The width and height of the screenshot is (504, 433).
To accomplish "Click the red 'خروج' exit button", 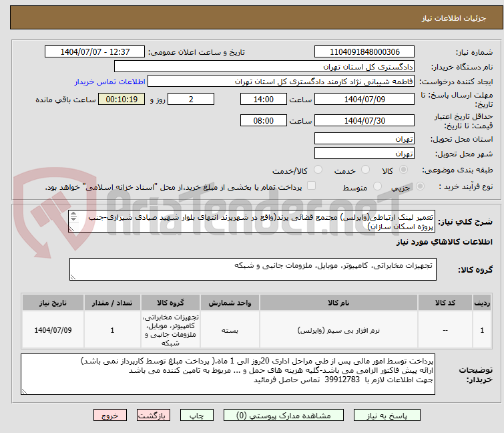I will click(x=110, y=415).
